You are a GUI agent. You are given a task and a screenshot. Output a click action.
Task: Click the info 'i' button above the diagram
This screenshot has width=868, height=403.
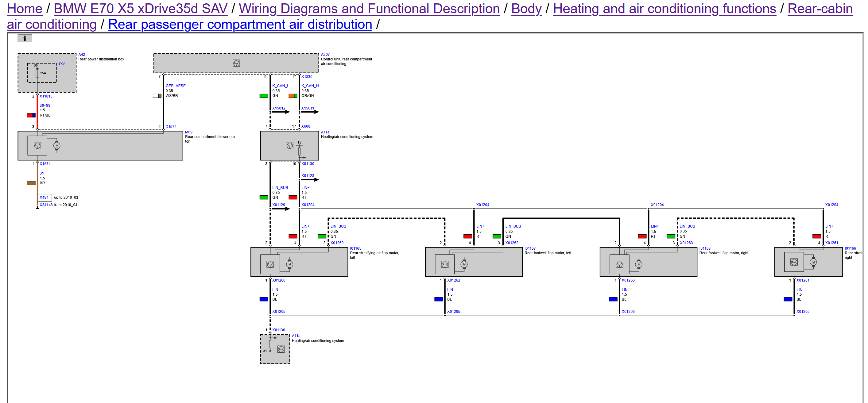(x=25, y=38)
